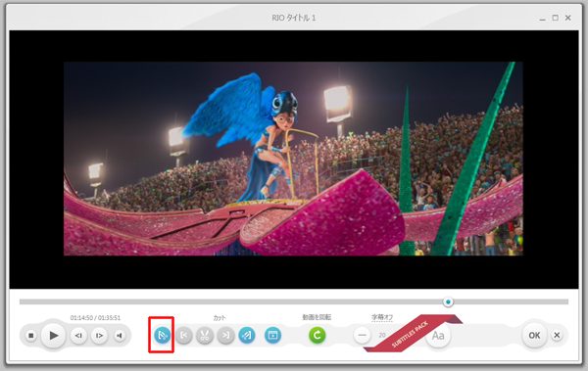The width and height of the screenshot is (588, 371).
Task: Rotate the video with green arrow
Action: (317, 335)
